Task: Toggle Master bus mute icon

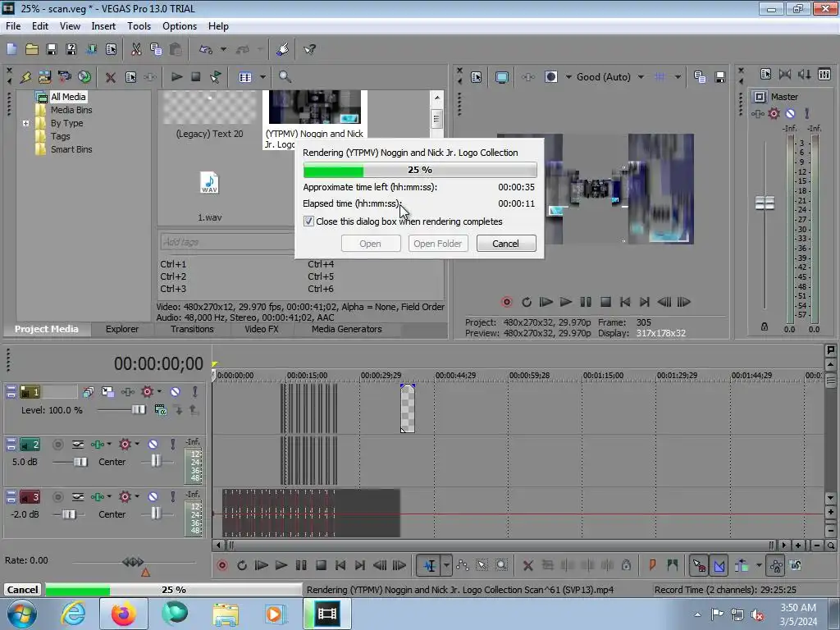Action: 790,113
